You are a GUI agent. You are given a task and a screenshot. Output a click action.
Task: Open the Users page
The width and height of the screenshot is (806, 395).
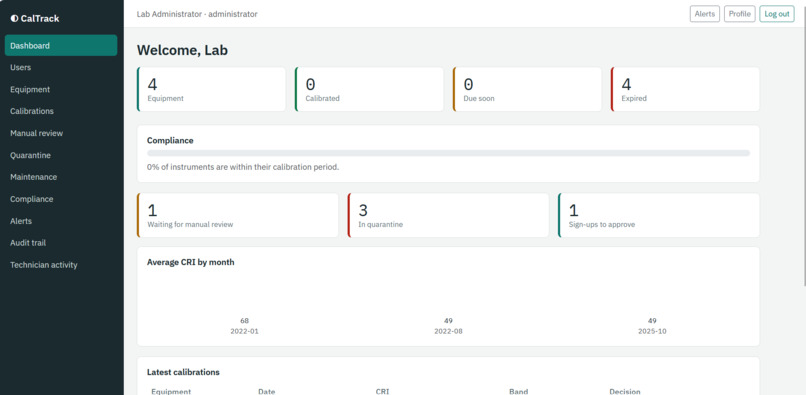pyautogui.click(x=61, y=67)
